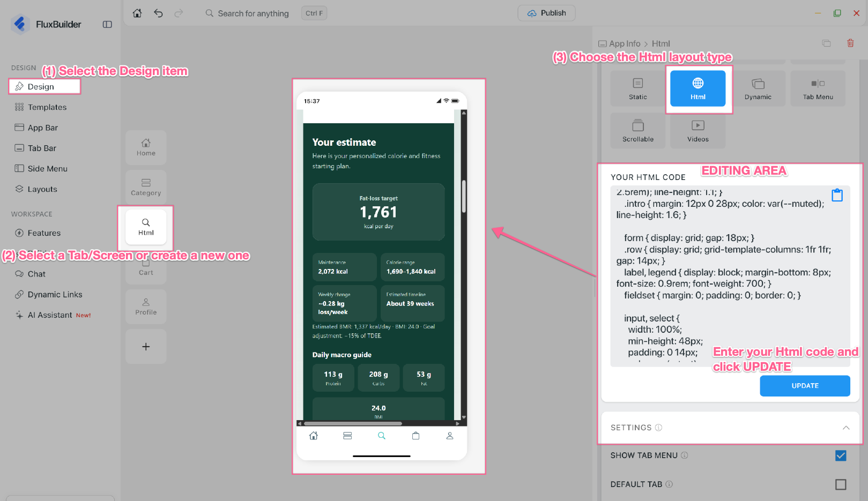Click the UPDATE button
The image size is (868, 501).
805,386
